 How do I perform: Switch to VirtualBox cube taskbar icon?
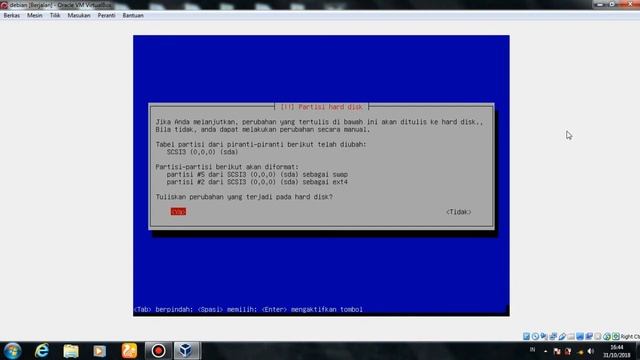187,351
